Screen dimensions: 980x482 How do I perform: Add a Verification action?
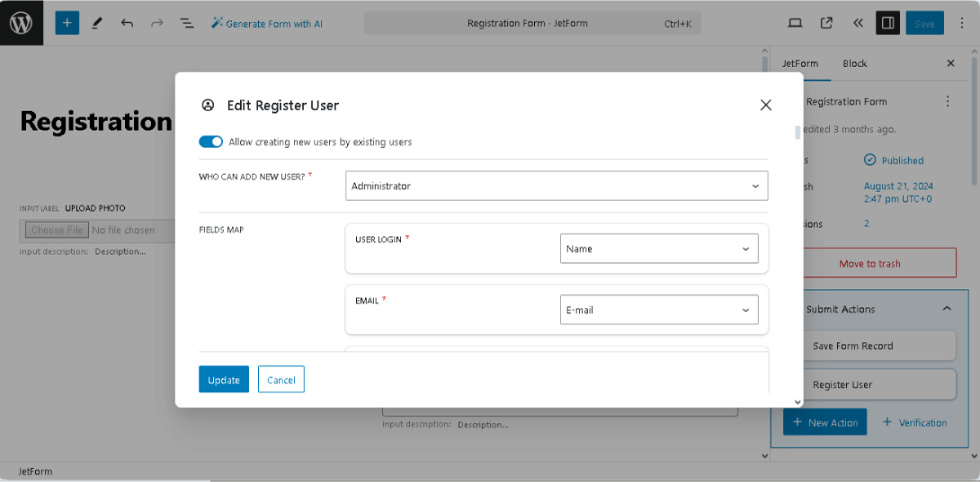(x=915, y=422)
